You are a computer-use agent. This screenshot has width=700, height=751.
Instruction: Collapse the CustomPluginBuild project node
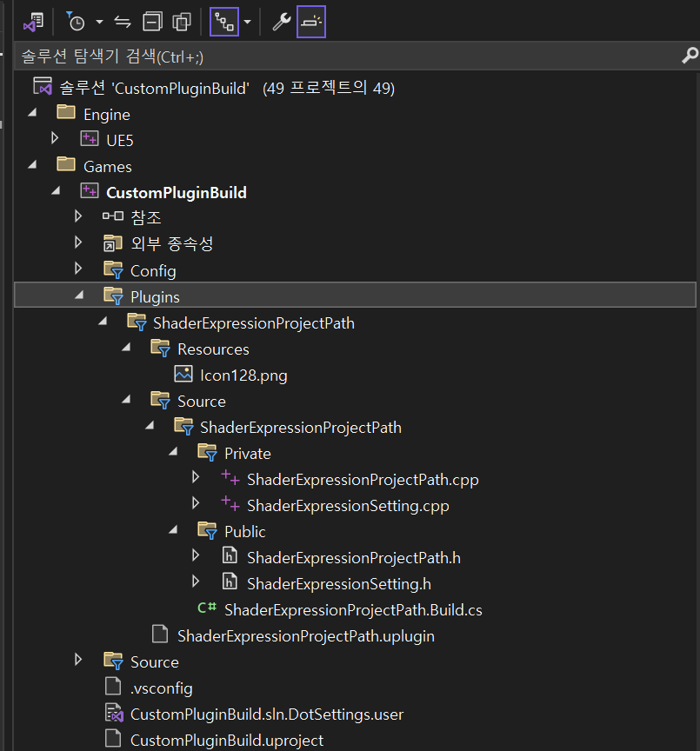point(56,191)
